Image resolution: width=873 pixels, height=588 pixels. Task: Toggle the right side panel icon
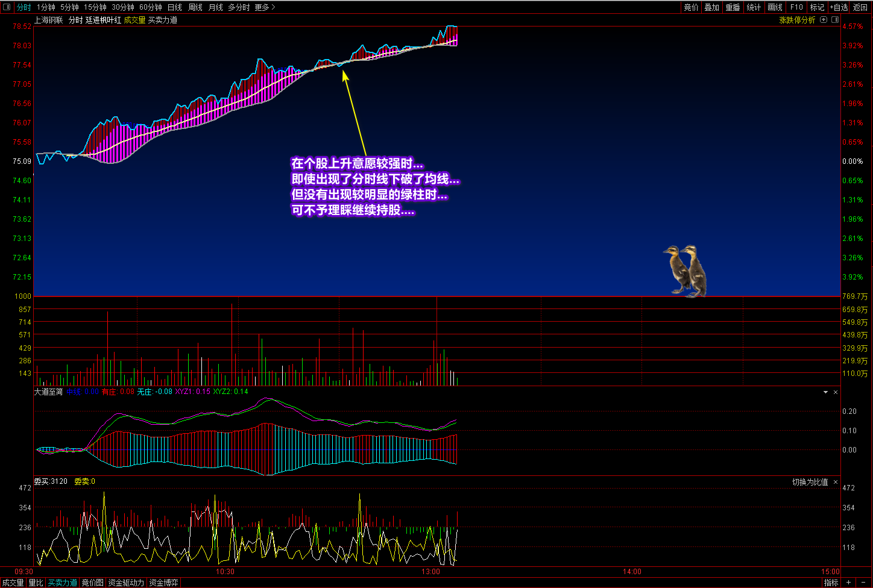(835, 20)
